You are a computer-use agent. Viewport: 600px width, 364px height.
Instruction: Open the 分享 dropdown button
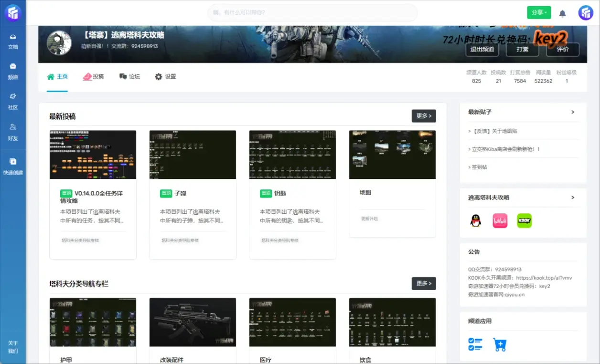pyautogui.click(x=539, y=13)
